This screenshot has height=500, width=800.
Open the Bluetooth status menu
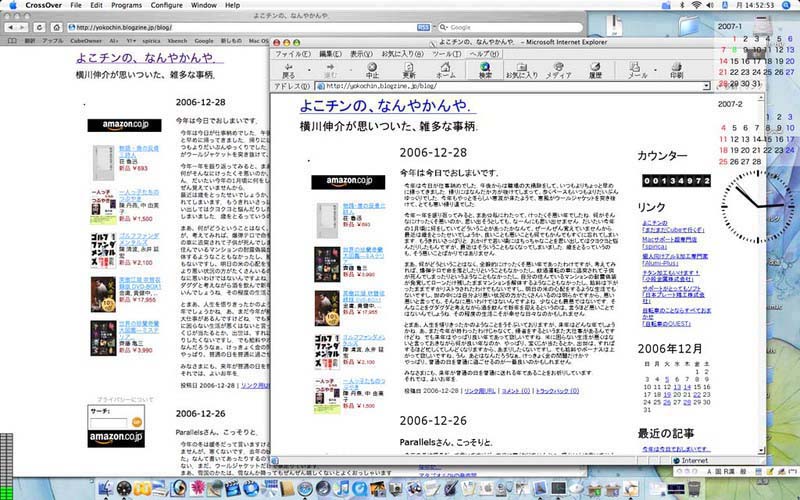tap(682, 5)
